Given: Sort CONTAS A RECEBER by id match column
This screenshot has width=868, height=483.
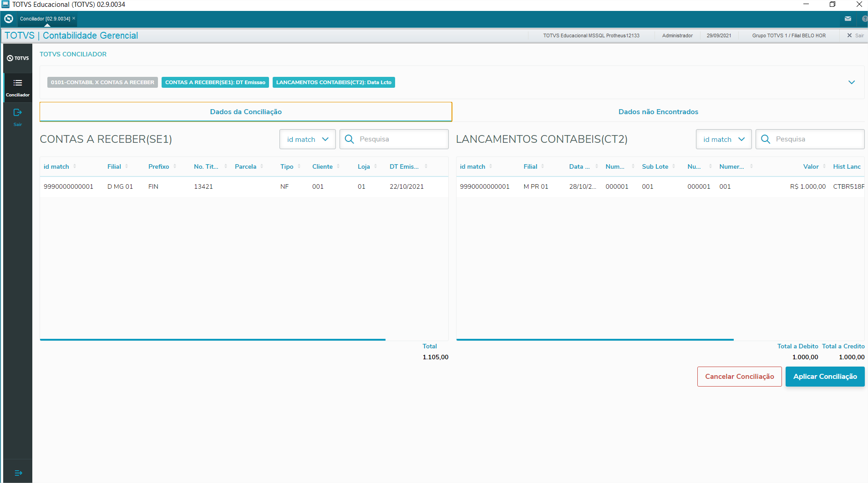Looking at the screenshot, I should coord(75,166).
